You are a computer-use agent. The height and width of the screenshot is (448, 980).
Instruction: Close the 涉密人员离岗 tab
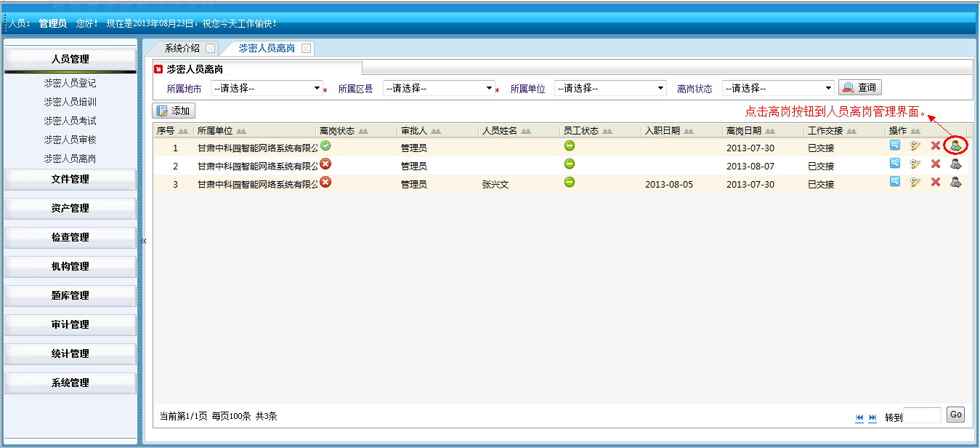(306, 49)
